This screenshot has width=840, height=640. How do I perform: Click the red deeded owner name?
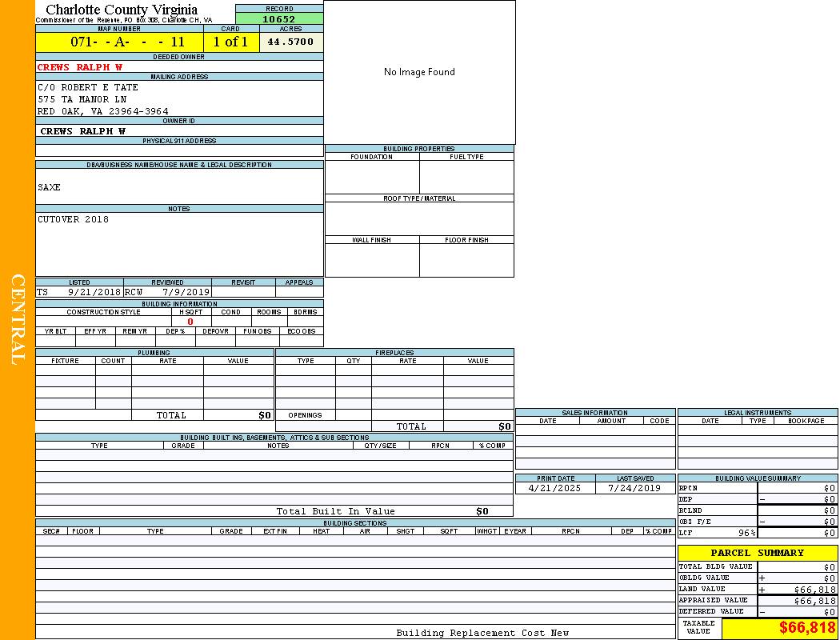tap(80, 67)
